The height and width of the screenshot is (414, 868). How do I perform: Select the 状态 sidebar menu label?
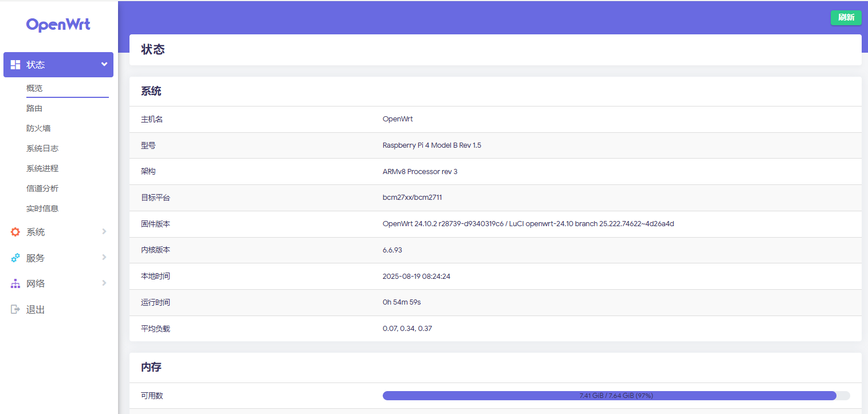(x=36, y=65)
